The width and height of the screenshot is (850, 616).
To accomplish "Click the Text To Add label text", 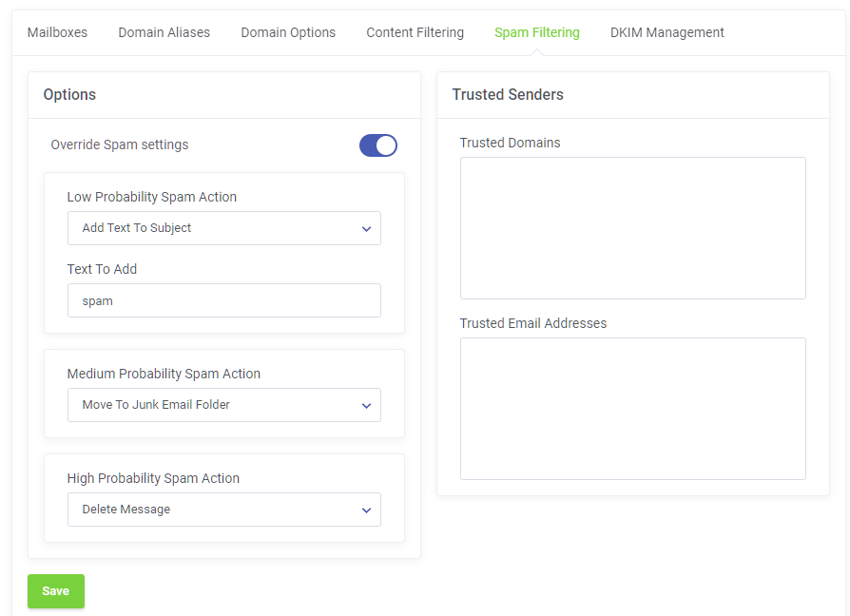I will pyautogui.click(x=102, y=269).
